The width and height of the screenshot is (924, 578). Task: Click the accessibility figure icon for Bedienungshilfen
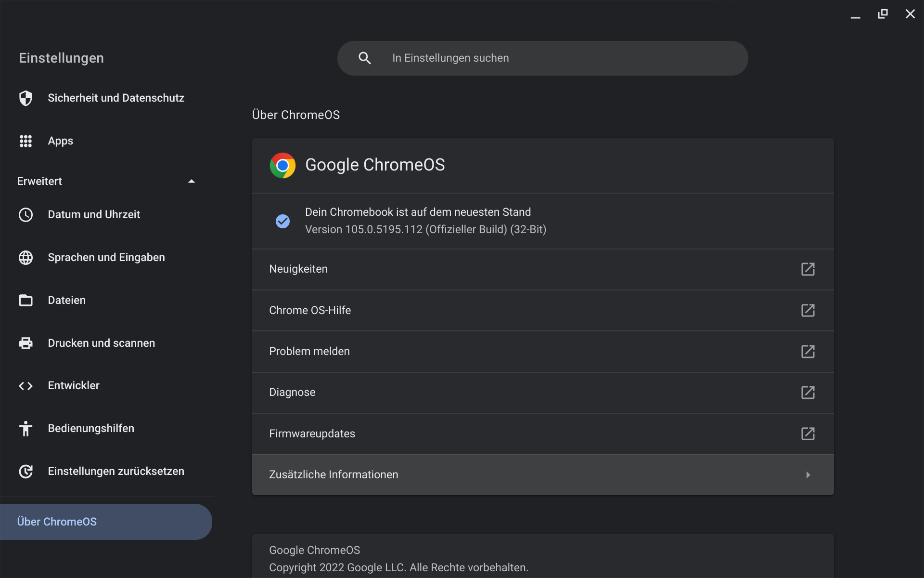(x=26, y=429)
